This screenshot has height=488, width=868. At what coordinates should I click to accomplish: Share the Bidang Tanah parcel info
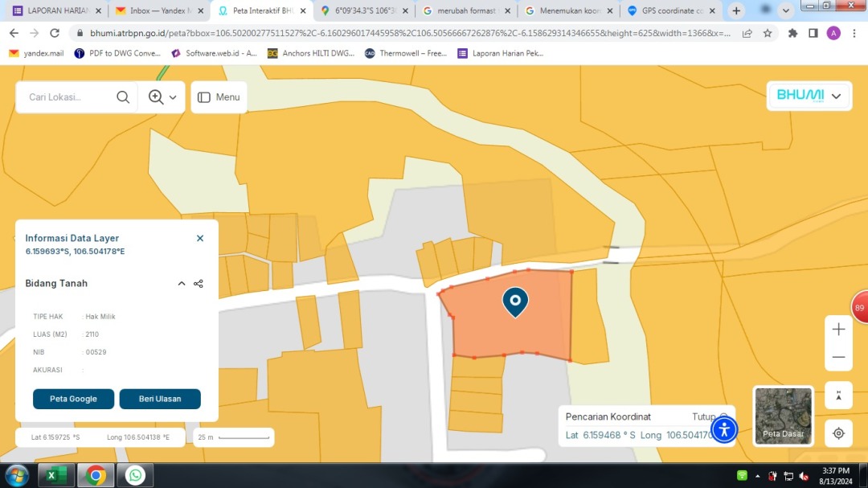click(199, 284)
